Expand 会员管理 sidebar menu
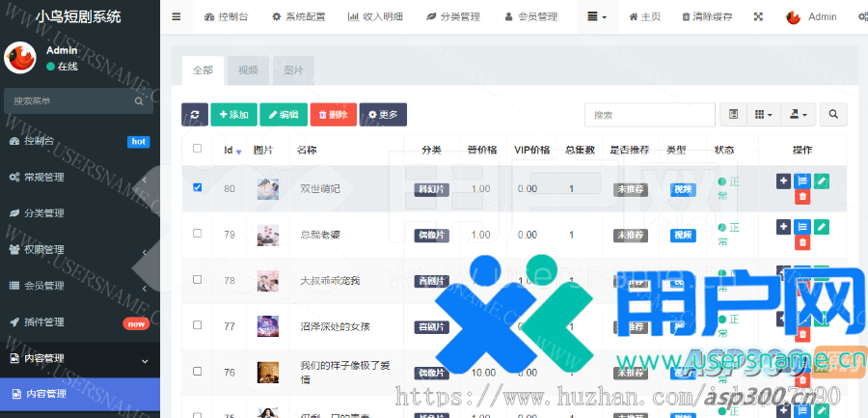This screenshot has height=418, width=868. pyautogui.click(x=80, y=286)
